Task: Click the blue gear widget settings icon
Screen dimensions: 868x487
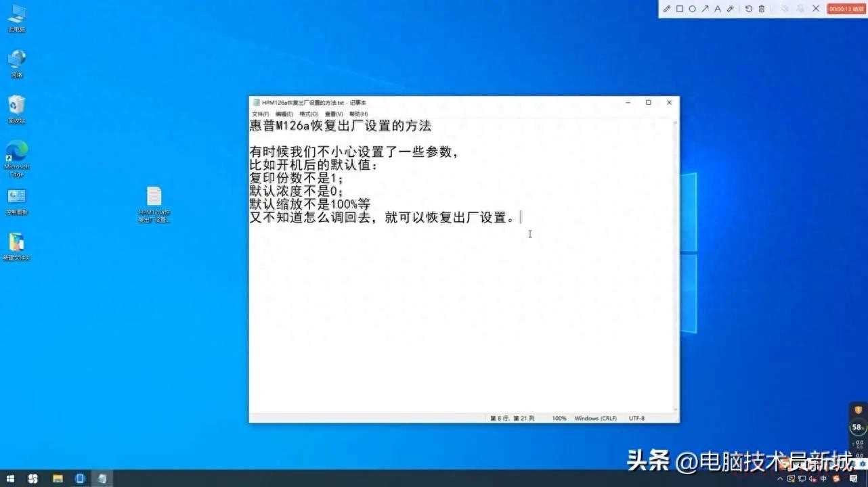Action: point(862,465)
